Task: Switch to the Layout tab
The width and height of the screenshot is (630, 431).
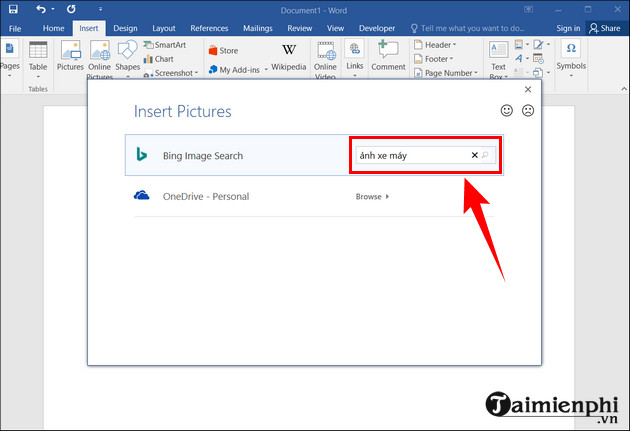Action: pyautogui.click(x=164, y=28)
